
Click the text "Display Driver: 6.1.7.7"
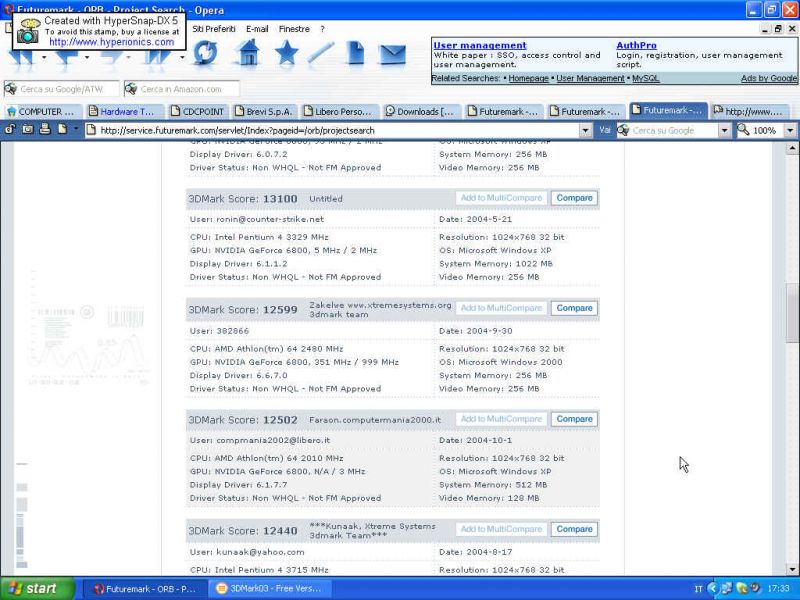[238, 485]
